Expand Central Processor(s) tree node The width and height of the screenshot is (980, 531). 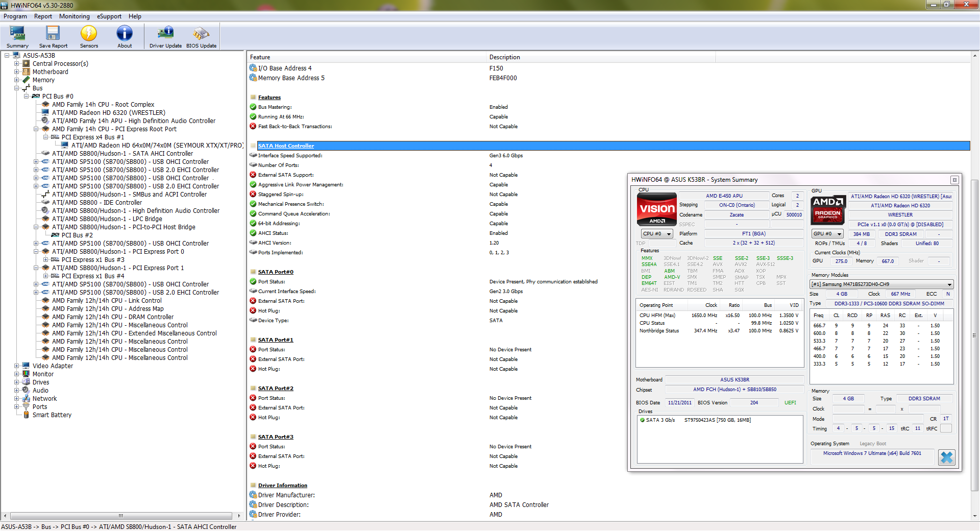(17, 64)
